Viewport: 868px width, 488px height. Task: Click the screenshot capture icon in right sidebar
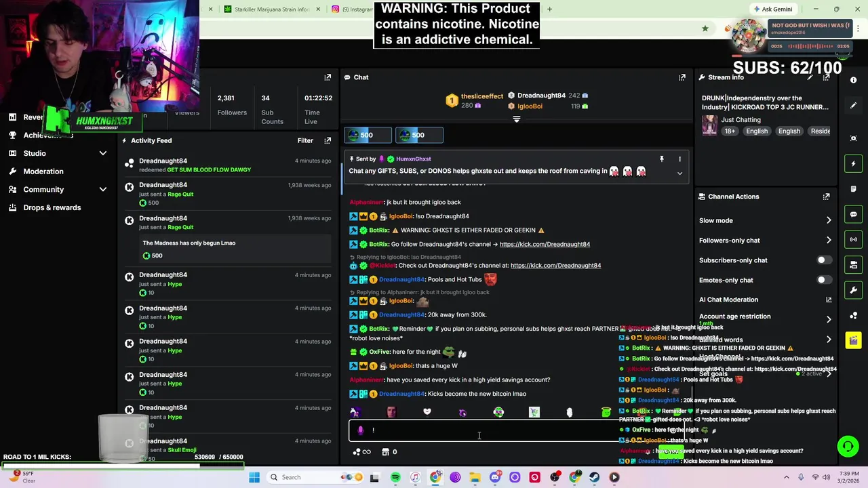pos(853,138)
